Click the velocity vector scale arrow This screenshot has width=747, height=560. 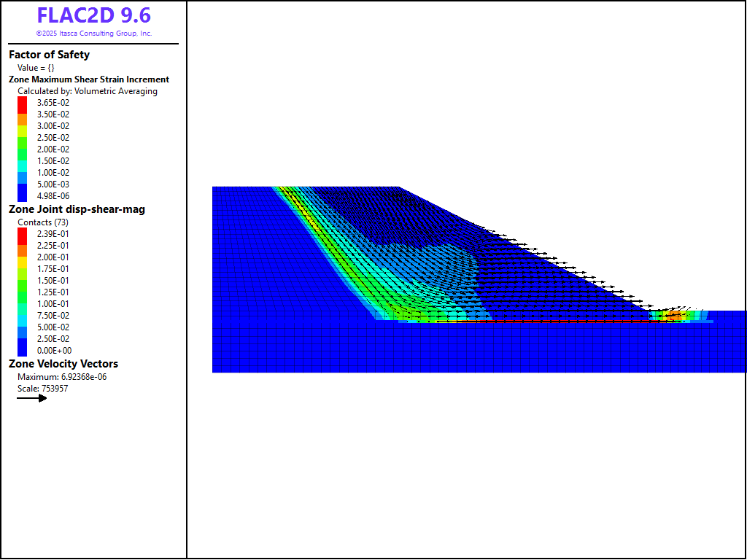(x=32, y=398)
